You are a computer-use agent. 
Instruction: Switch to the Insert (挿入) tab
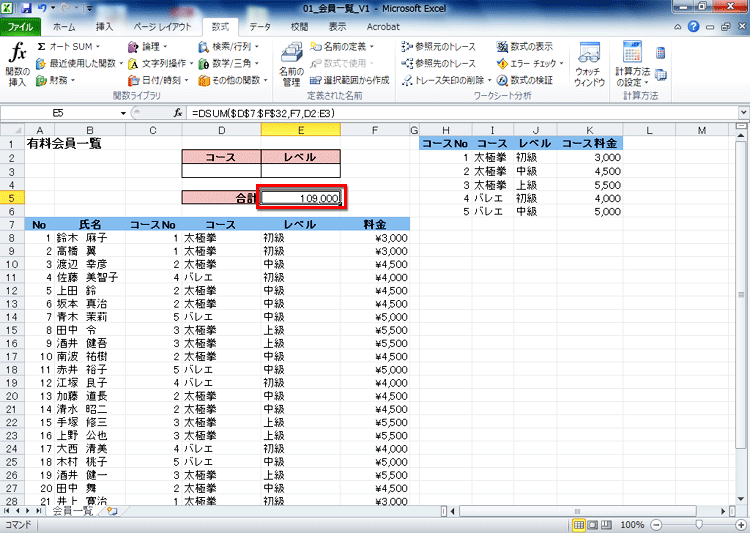pos(104,27)
